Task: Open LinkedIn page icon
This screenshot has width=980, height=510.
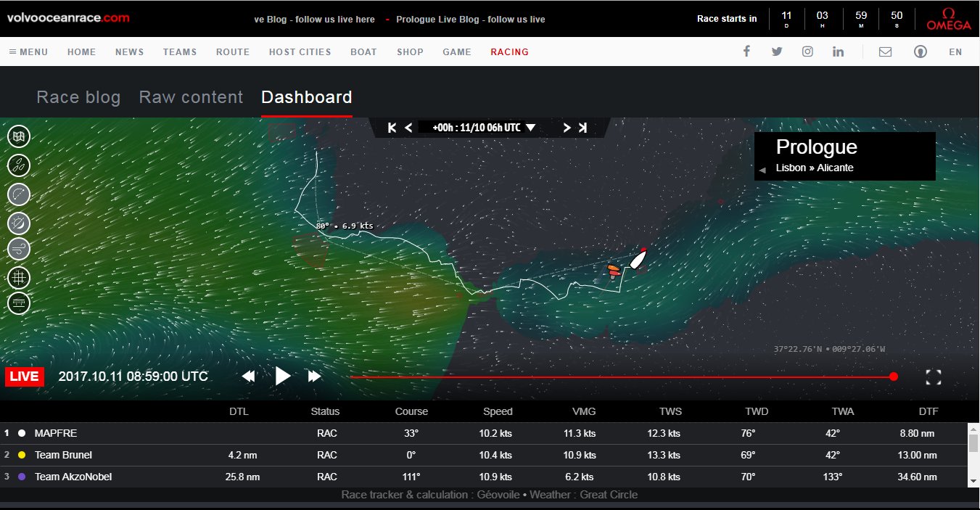Action: (x=839, y=52)
